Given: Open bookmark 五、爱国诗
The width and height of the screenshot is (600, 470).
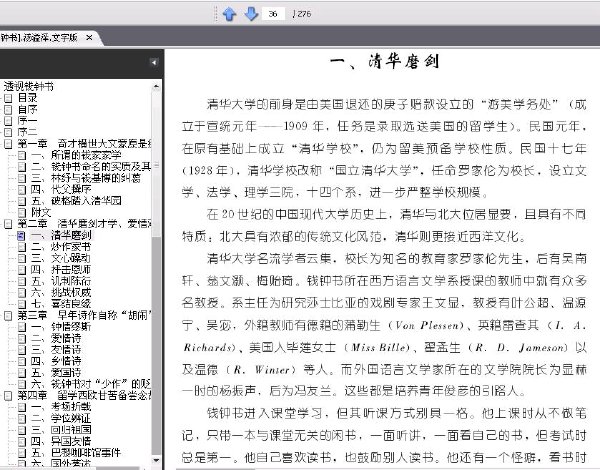Looking at the screenshot, I should [x=56, y=372].
